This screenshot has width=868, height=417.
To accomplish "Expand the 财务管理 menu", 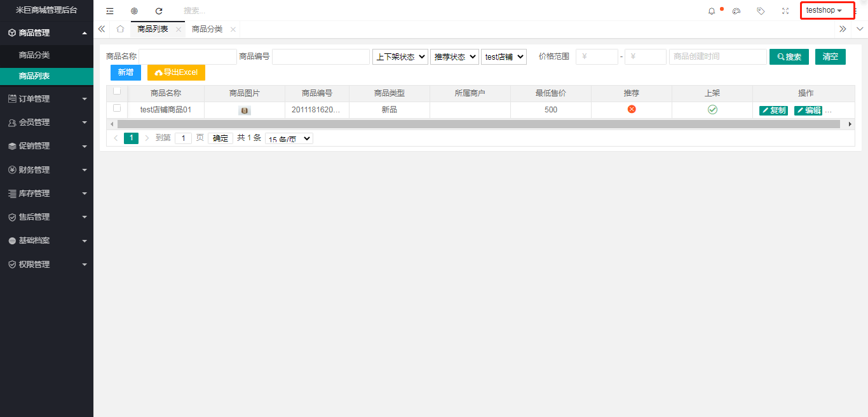I will point(46,170).
